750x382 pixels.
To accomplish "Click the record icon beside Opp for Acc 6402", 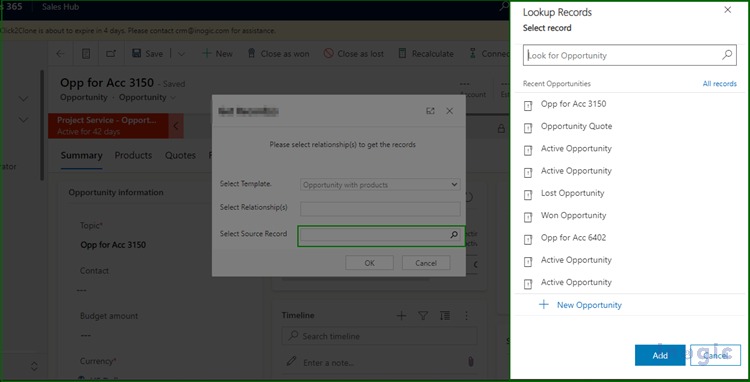I will point(528,240).
